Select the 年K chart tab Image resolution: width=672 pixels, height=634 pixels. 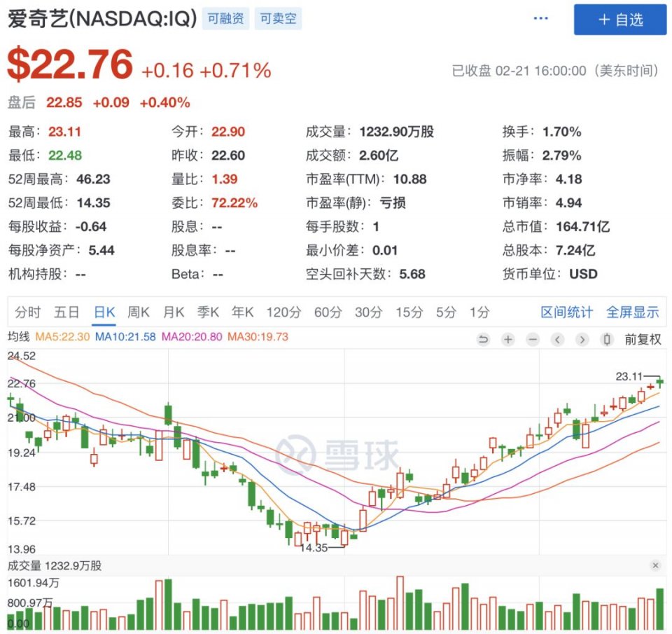[243, 312]
